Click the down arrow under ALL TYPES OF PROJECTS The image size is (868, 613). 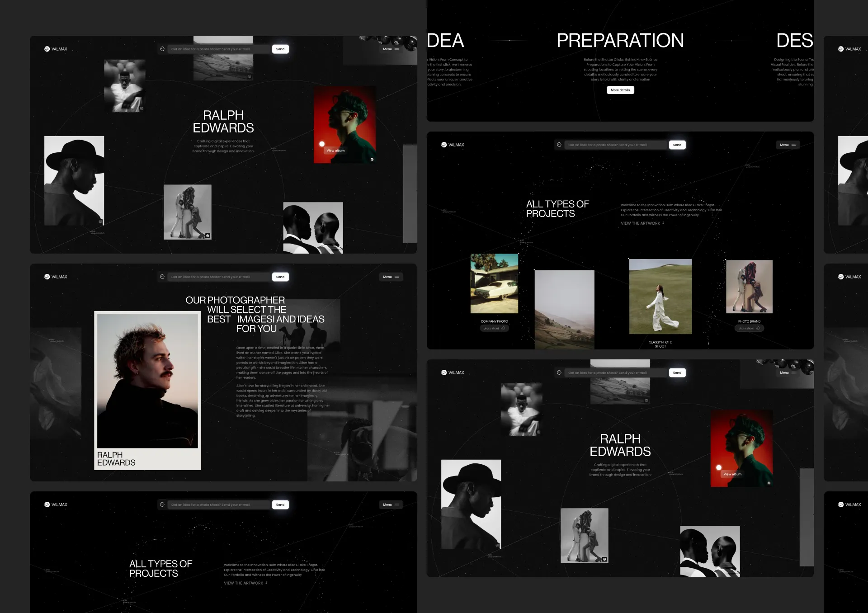tap(267, 583)
